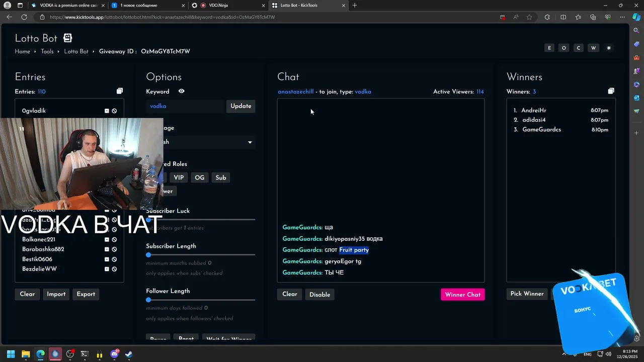This screenshot has width=644, height=362.
Task: Toggle the Sub role filter
Action: [221, 177]
